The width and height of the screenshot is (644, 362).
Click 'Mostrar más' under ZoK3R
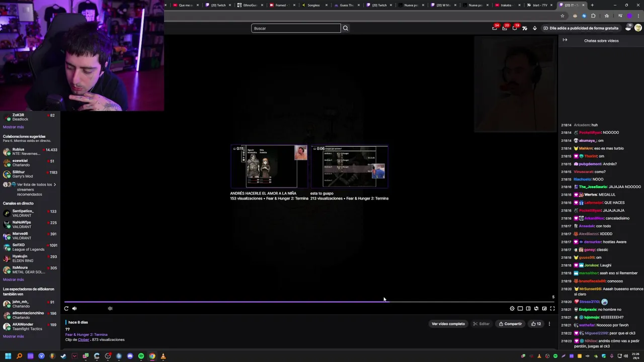[x=13, y=127]
